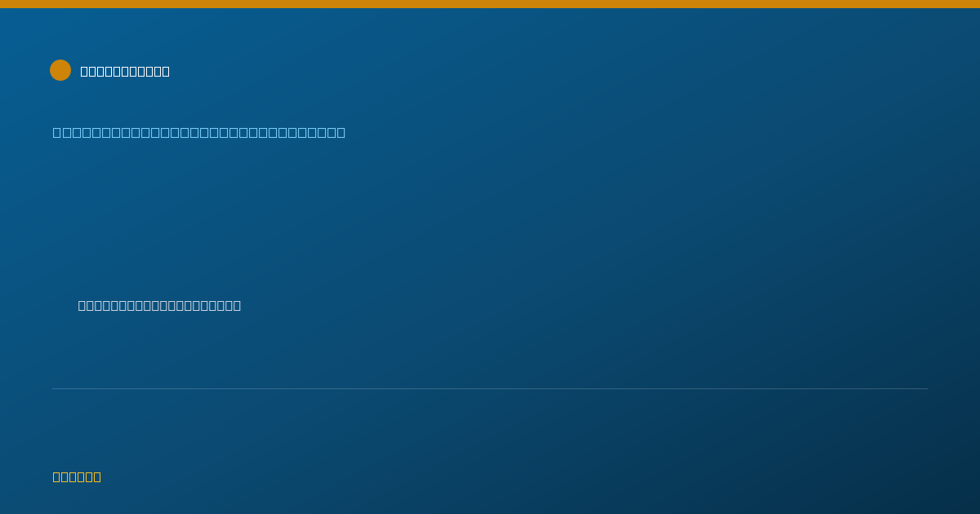The height and width of the screenshot is (514, 980).
Task: Click the thin horizontal divider line
Action: pos(490,388)
